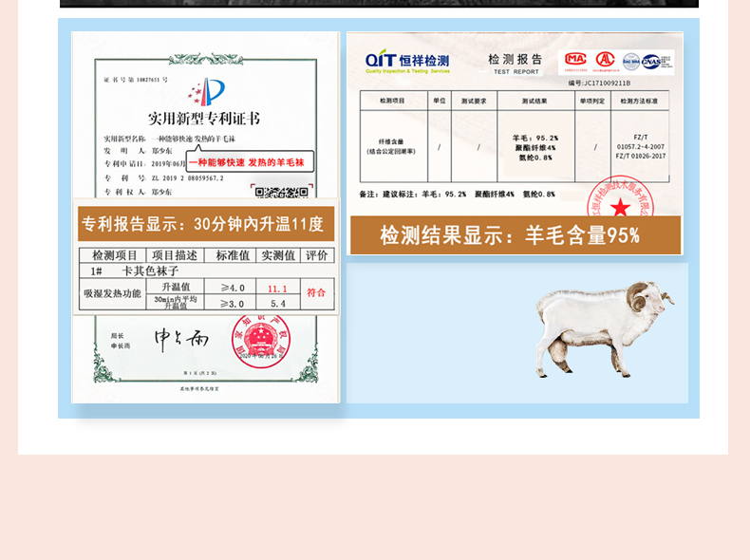Click banner '检测结果显示：羊毛含量95%'

pos(516,234)
